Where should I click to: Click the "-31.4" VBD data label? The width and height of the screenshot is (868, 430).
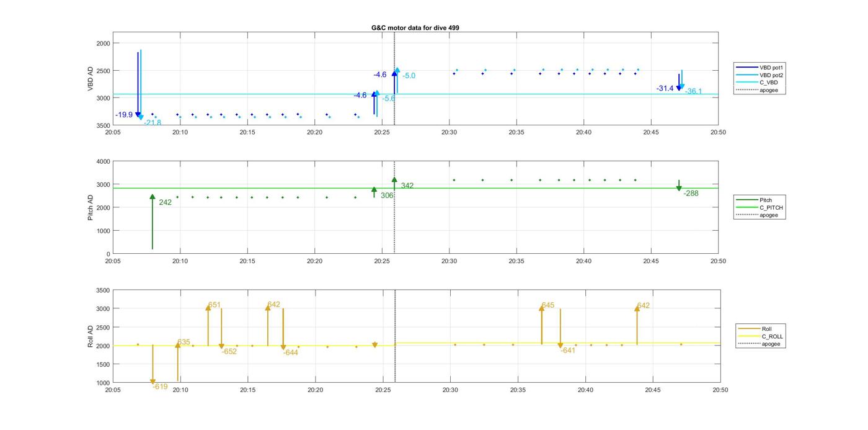[x=665, y=89]
